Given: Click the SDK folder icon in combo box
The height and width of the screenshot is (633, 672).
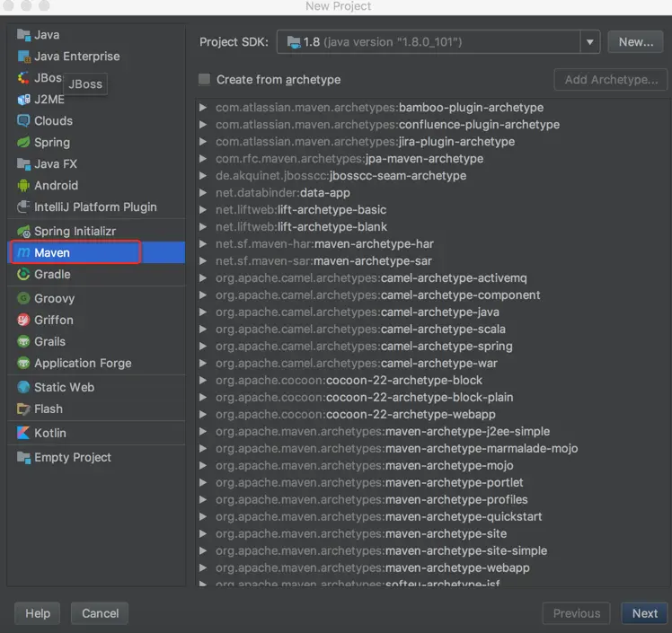Looking at the screenshot, I should coord(294,42).
